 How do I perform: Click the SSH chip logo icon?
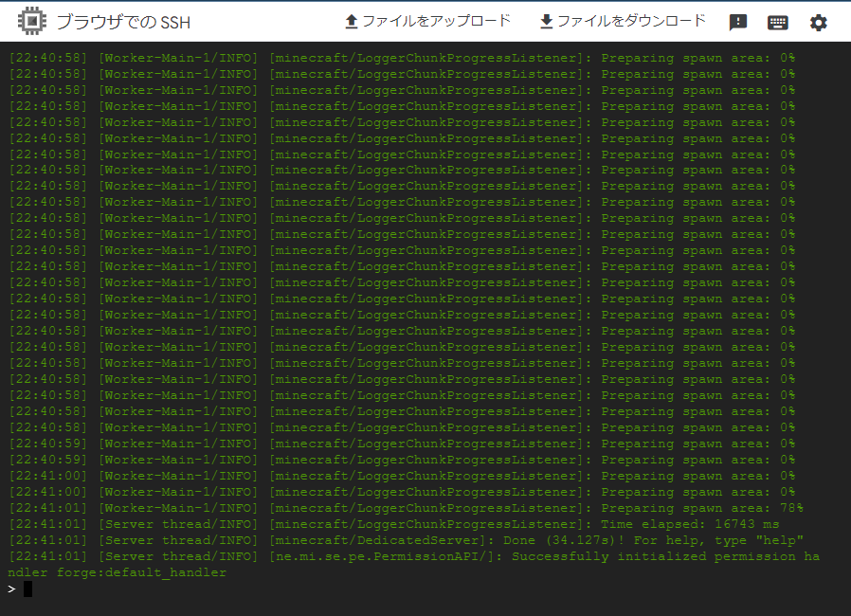click(x=32, y=22)
